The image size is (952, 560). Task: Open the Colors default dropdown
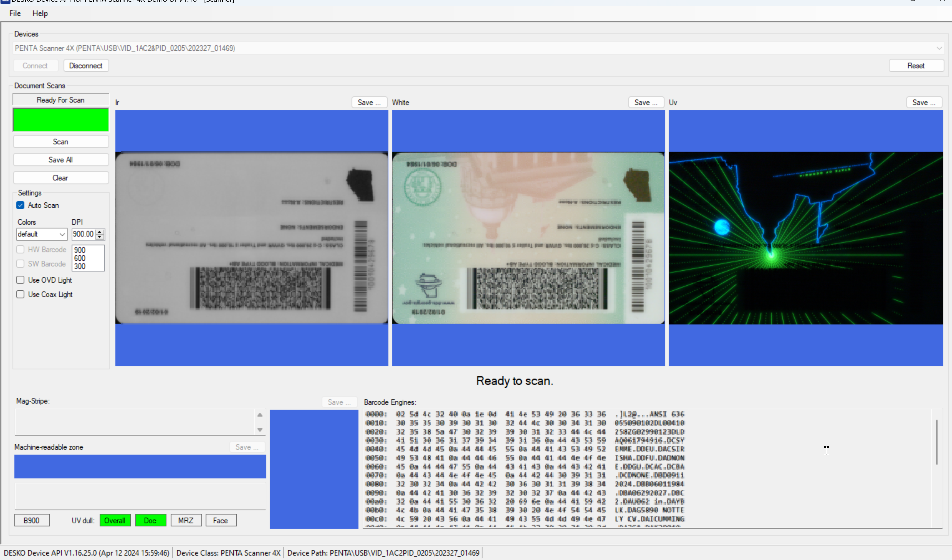coord(42,234)
